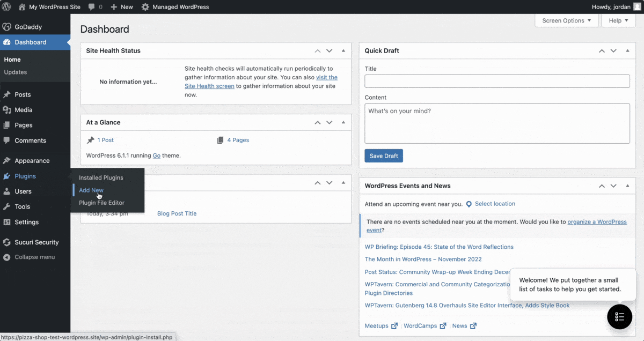Expand the Screen Options dropdown
Screen dimensions: 644x341
click(x=566, y=20)
